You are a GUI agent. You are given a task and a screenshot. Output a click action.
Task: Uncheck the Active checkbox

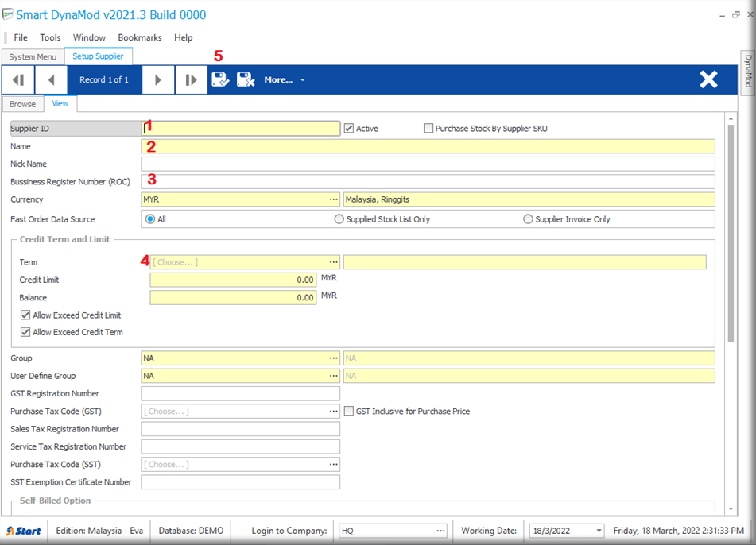coord(349,129)
